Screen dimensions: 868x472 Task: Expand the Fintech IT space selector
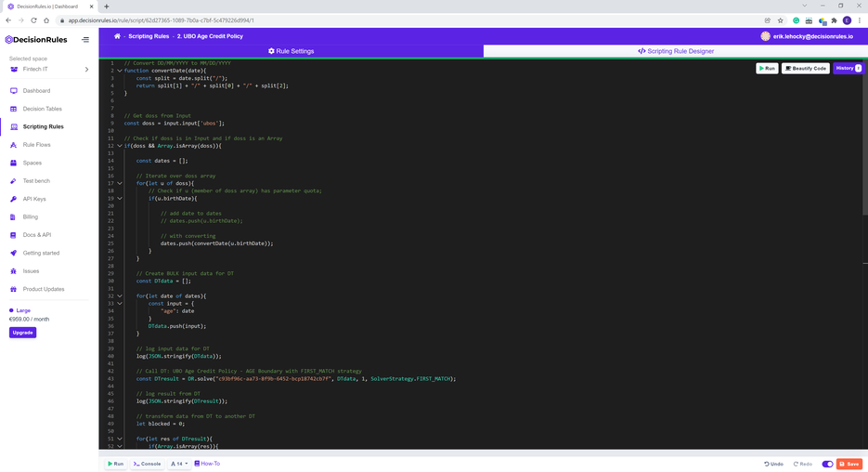[86, 70]
